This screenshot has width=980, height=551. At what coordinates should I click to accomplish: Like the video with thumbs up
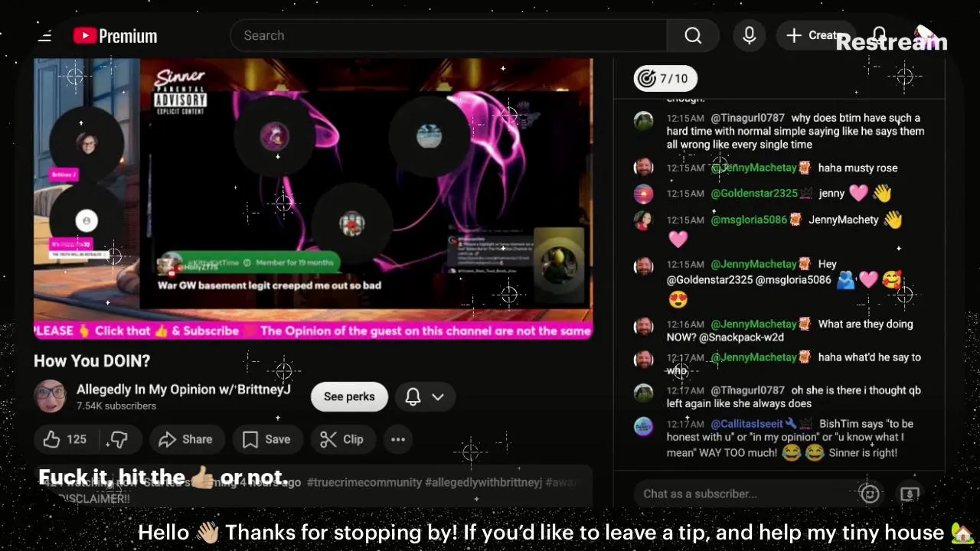click(x=64, y=439)
